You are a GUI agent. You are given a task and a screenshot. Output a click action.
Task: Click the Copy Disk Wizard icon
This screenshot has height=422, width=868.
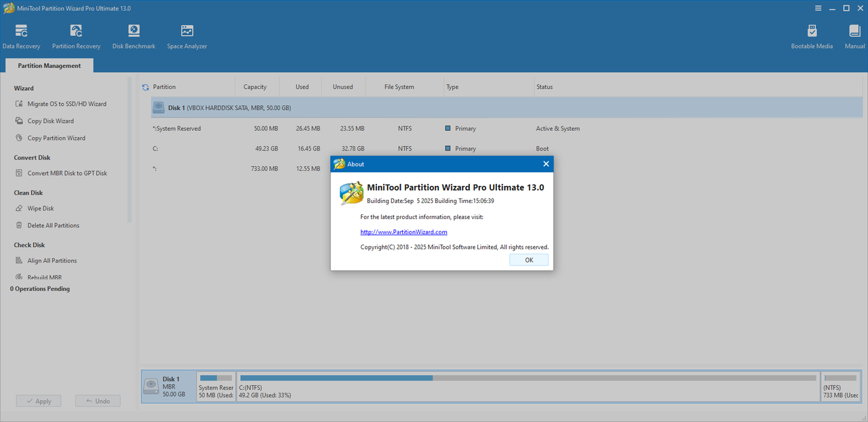click(x=20, y=121)
